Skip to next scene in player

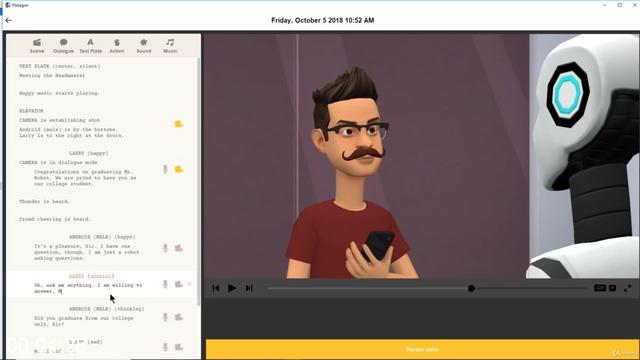pos(249,288)
